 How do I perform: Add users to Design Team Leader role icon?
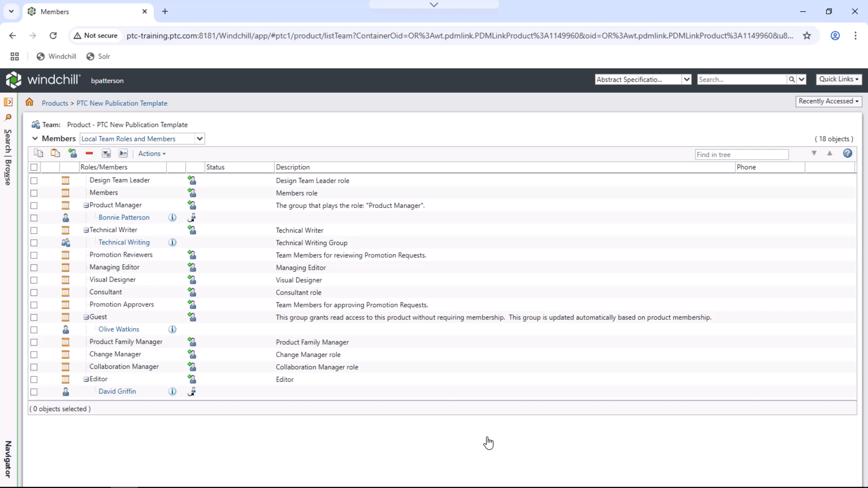[x=192, y=180]
